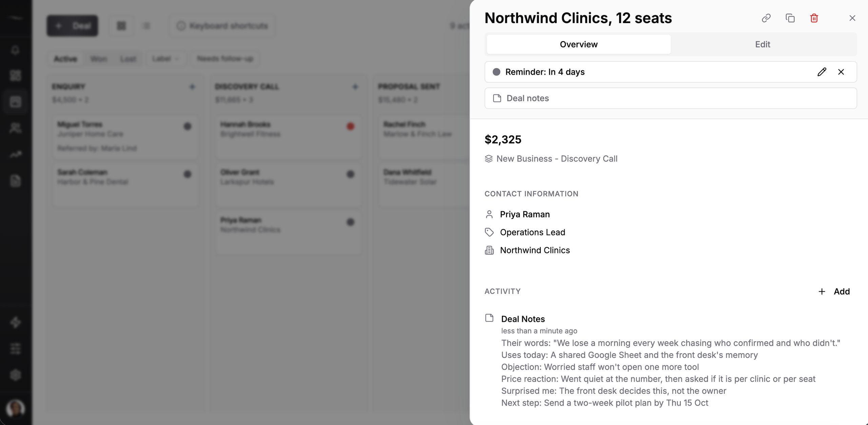
Task: Open the trend analytics icon in sidebar
Action: (15, 155)
